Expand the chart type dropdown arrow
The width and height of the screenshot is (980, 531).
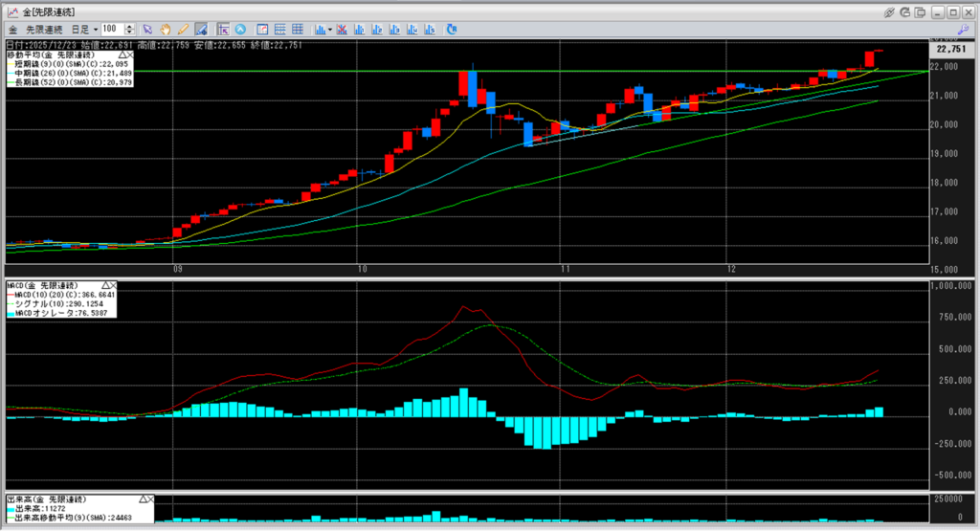coord(330,30)
